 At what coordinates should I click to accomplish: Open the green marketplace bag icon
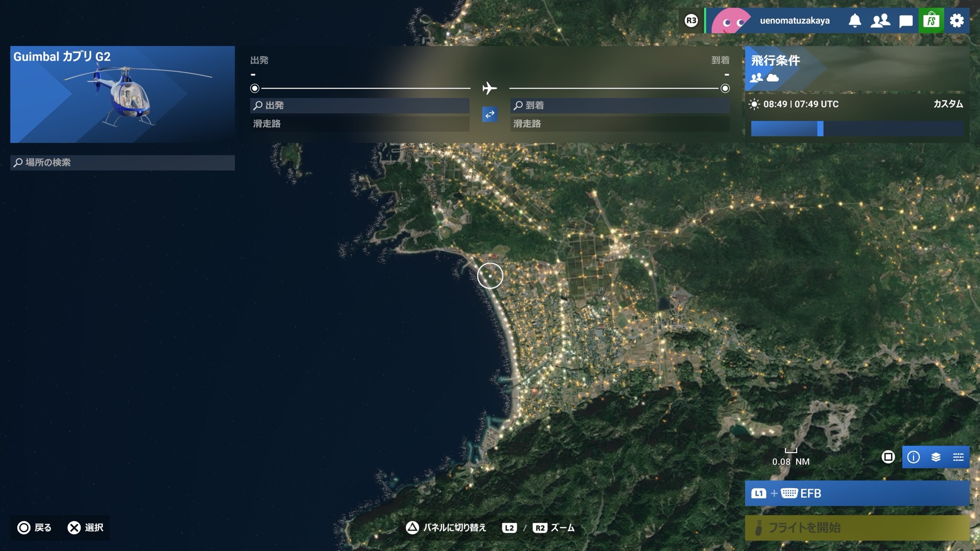point(931,21)
